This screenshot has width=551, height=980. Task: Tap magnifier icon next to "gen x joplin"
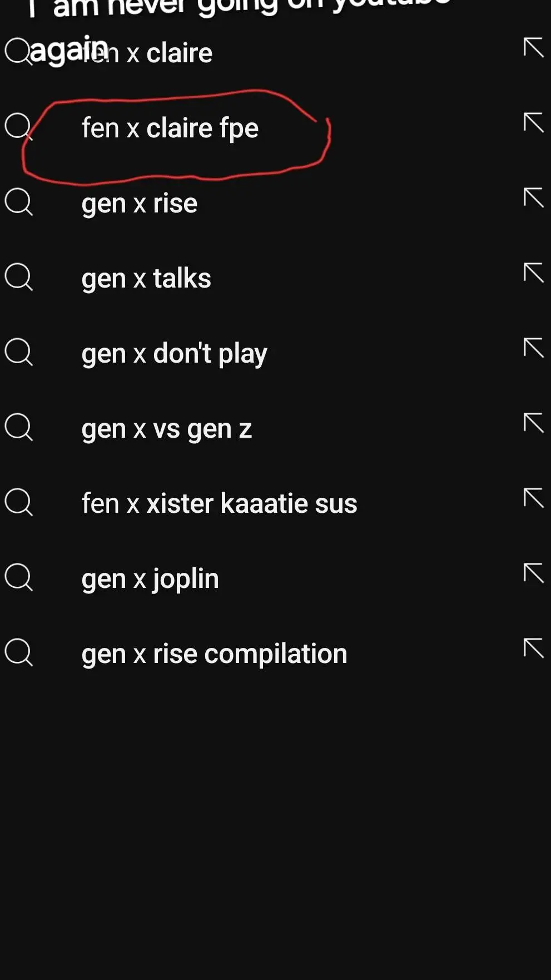tap(19, 577)
